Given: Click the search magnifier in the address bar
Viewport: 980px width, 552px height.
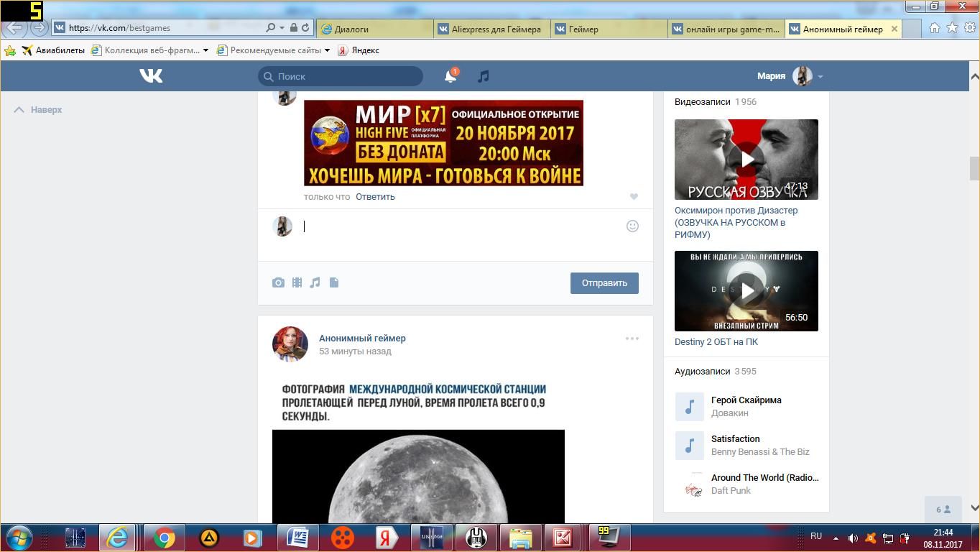Looking at the screenshot, I should click(x=271, y=27).
